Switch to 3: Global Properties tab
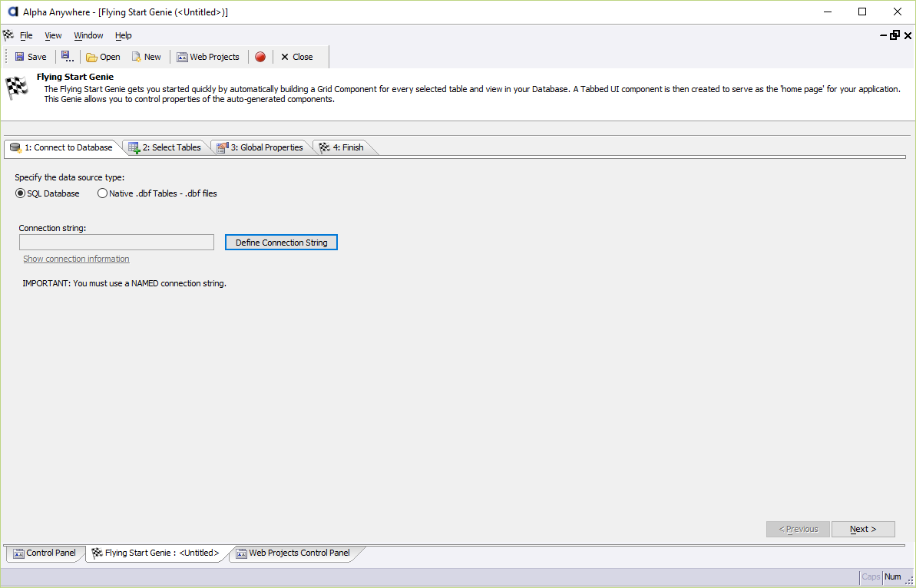Image resolution: width=916 pixels, height=588 pixels. click(x=261, y=147)
